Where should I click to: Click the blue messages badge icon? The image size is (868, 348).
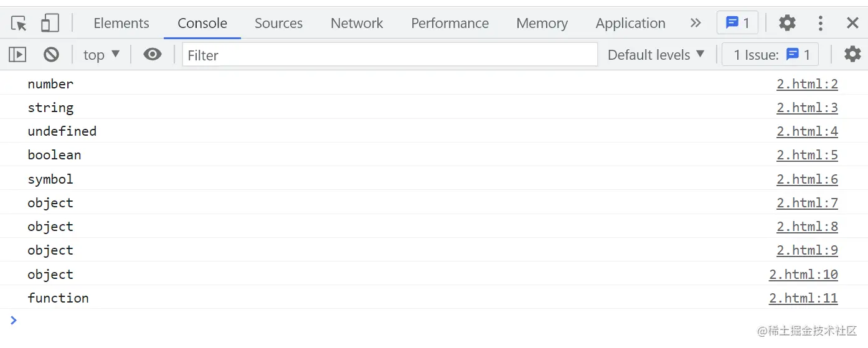pos(737,24)
